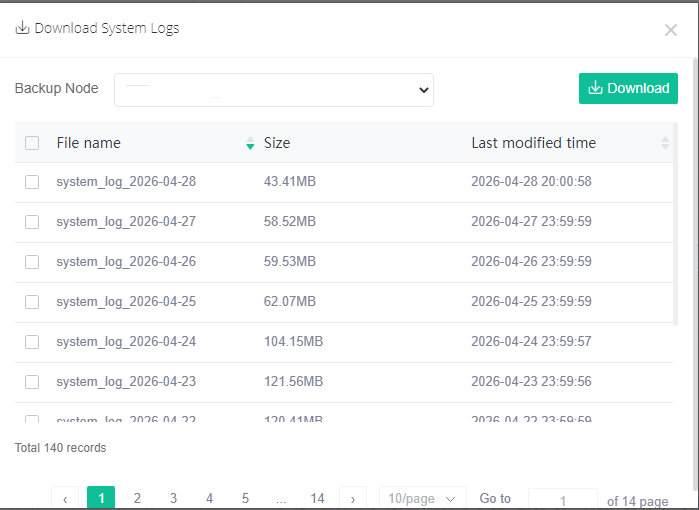The height and width of the screenshot is (510, 699).
Task: Open the 10/page size dropdown
Action: coord(422,498)
